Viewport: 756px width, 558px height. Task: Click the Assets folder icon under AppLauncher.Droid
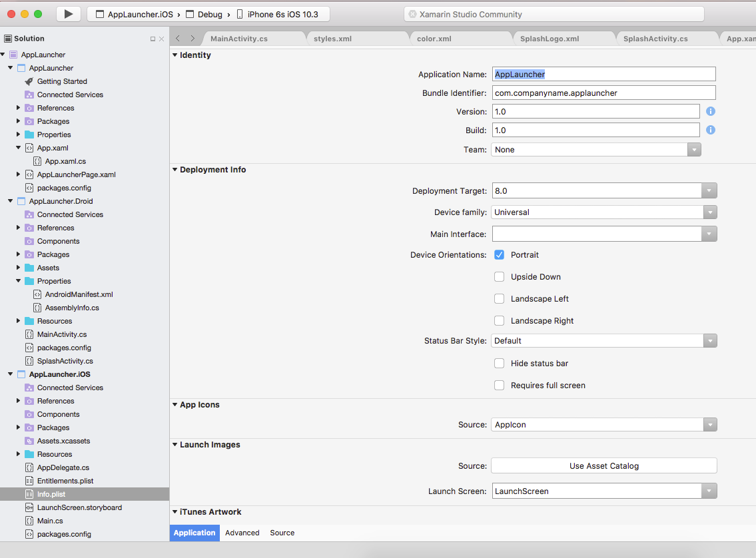pyautogui.click(x=29, y=268)
